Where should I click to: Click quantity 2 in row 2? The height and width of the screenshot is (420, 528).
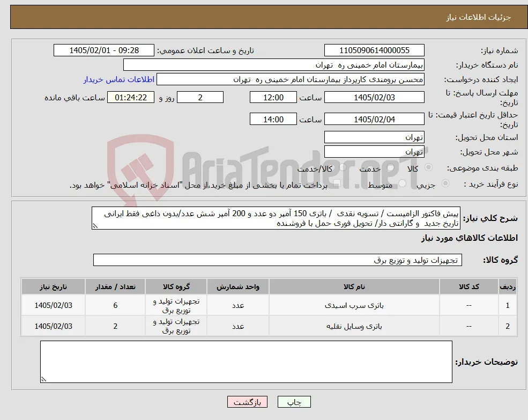[x=115, y=326]
